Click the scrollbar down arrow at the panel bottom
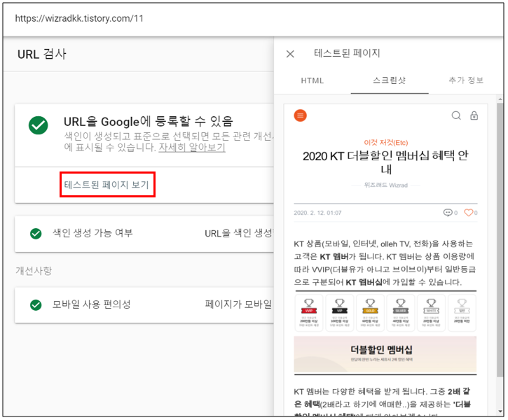The image size is (508, 420). 500,412
